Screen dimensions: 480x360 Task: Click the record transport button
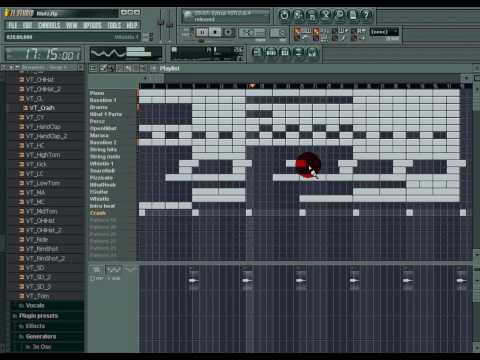click(228, 32)
